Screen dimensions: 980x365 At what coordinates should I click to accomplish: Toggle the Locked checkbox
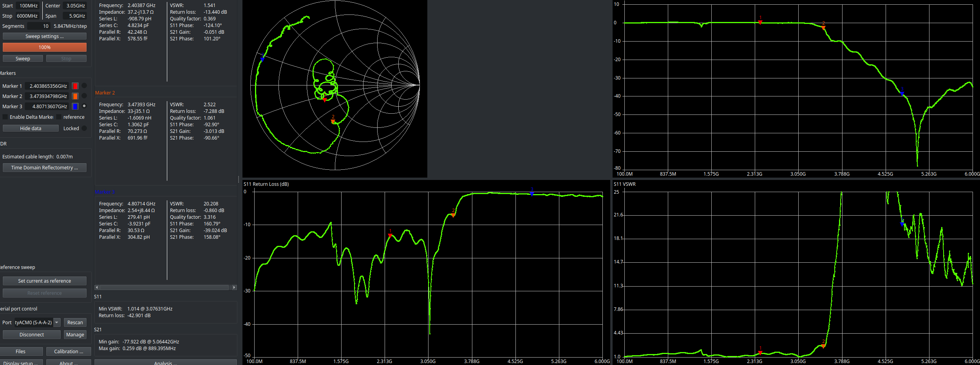(x=84, y=128)
